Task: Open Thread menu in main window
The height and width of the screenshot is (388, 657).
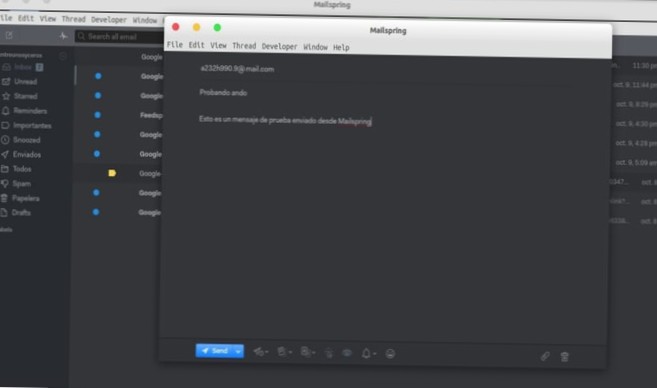Action: [x=73, y=19]
